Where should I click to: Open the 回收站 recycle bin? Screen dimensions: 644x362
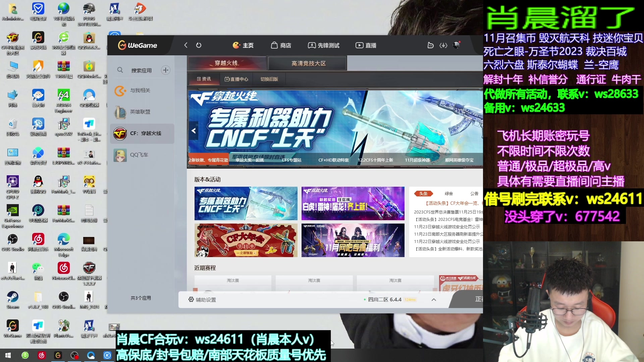(13, 127)
